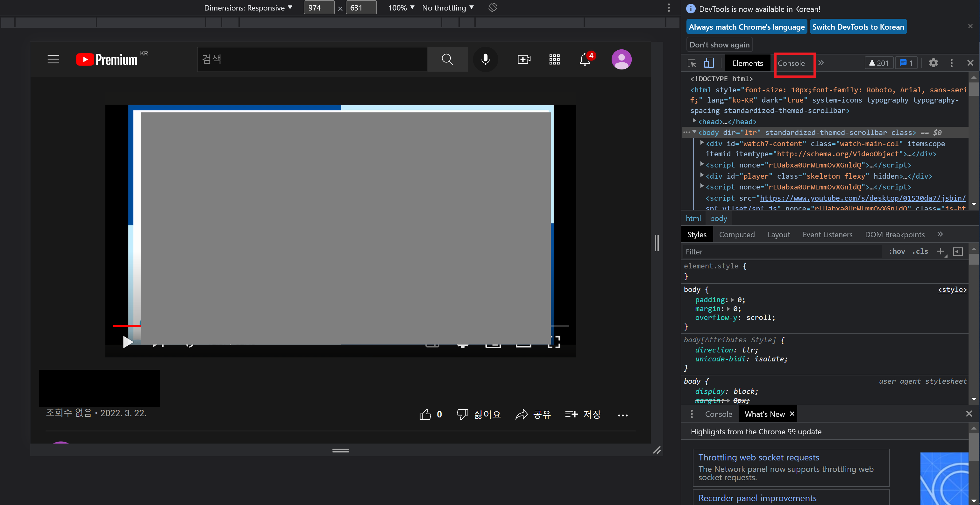Screen dimensions: 980x505
Task: Expand the watch7-content div node
Action: tap(702, 143)
